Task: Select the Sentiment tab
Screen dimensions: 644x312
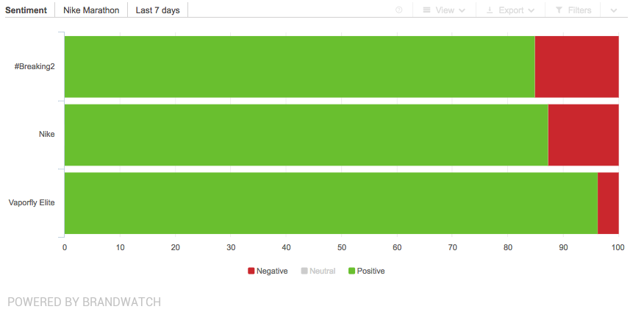Action: [26, 10]
